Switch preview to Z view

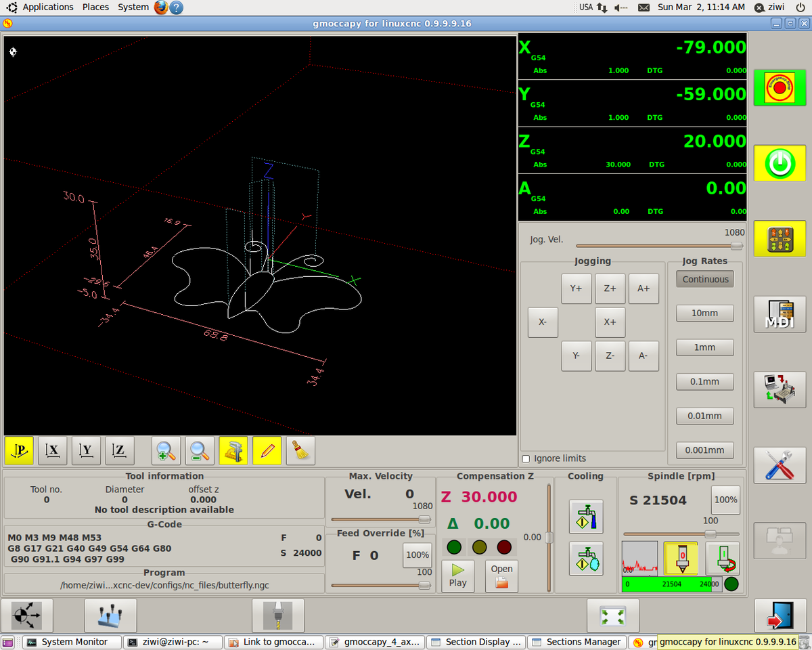(120, 450)
